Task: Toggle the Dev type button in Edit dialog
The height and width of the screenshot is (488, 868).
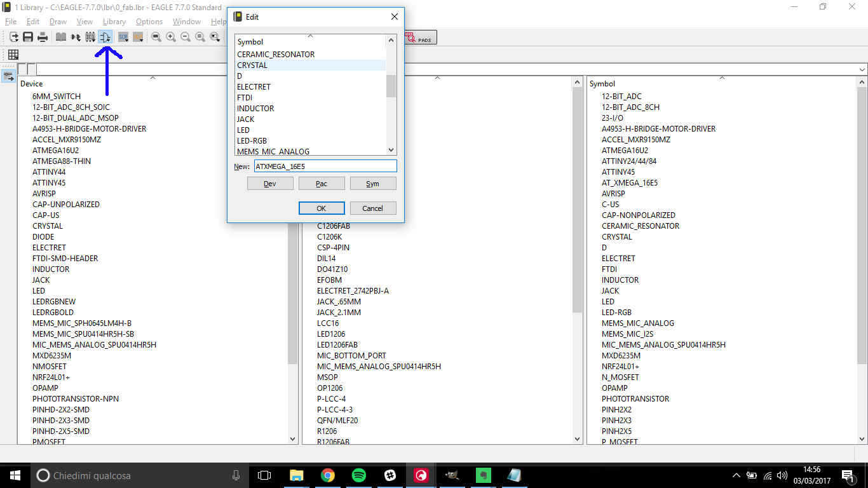Action: pyautogui.click(x=270, y=184)
